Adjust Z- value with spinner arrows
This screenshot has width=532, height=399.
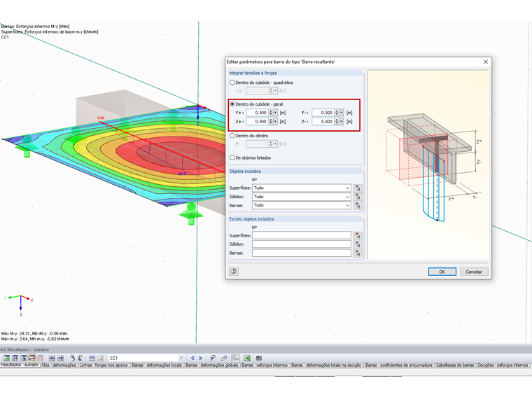(x=337, y=122)
